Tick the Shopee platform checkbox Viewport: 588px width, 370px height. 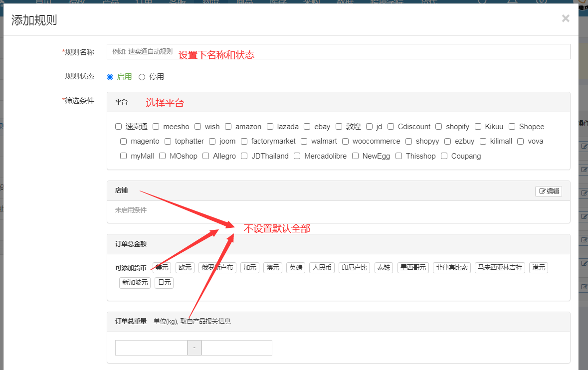pyautogui.click(x=512, y=127)
